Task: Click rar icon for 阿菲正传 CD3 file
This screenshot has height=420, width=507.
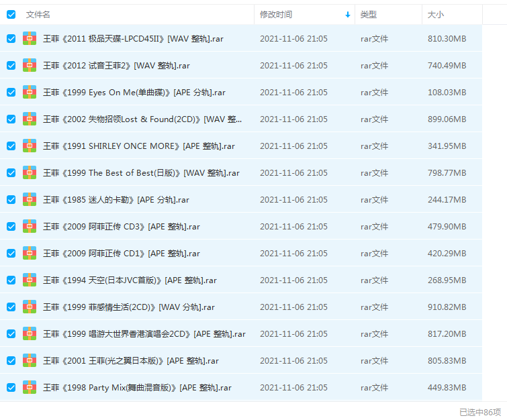Action: tap(30, 226)
